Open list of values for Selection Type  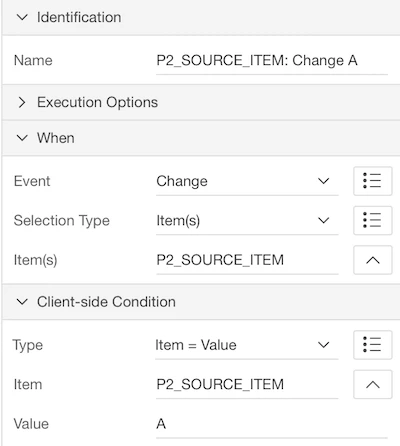[x=373, y=220]
